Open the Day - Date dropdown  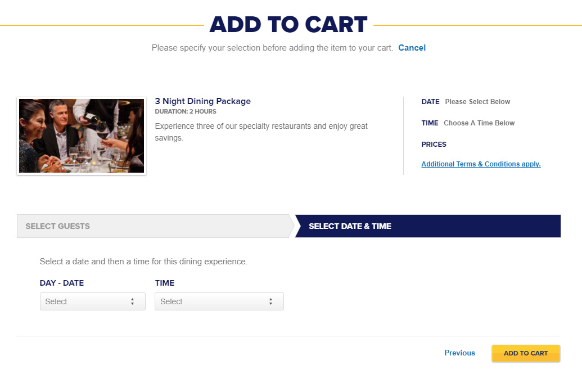pos(92,301)
